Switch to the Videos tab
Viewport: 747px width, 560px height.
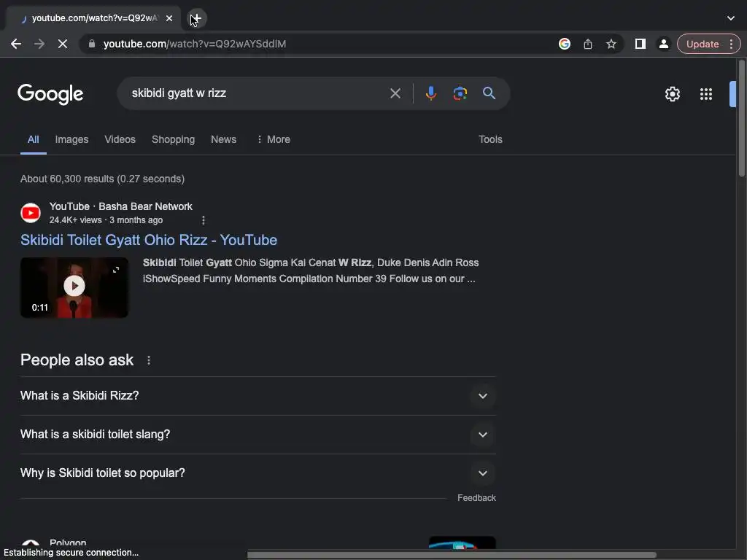120,139
